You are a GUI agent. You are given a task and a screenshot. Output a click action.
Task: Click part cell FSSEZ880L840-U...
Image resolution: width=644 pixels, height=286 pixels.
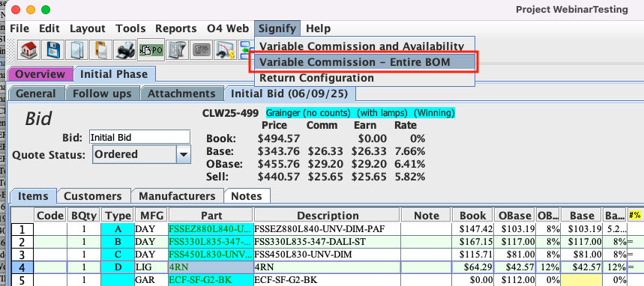coord(211,229)
